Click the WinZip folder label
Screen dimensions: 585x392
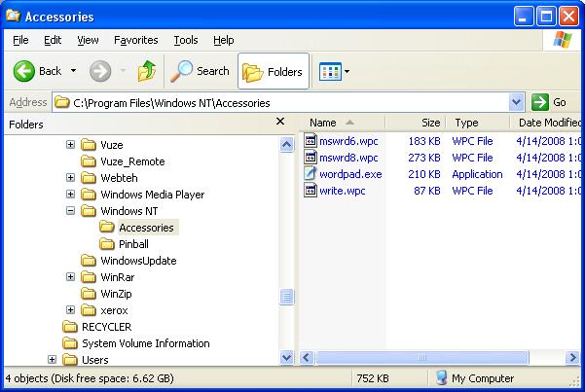(x=116, y=294)
